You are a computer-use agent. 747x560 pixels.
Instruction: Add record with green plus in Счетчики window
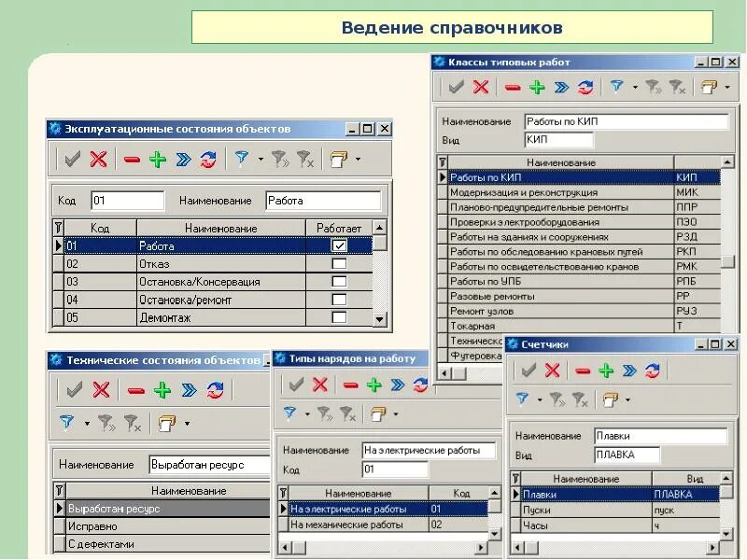[606, 371]
